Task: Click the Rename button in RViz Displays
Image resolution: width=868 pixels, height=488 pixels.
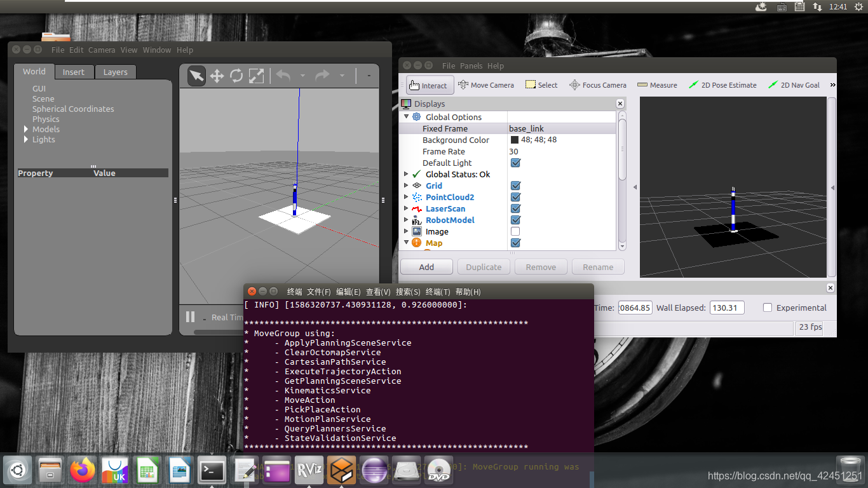Action: click(x=598, y=267)
